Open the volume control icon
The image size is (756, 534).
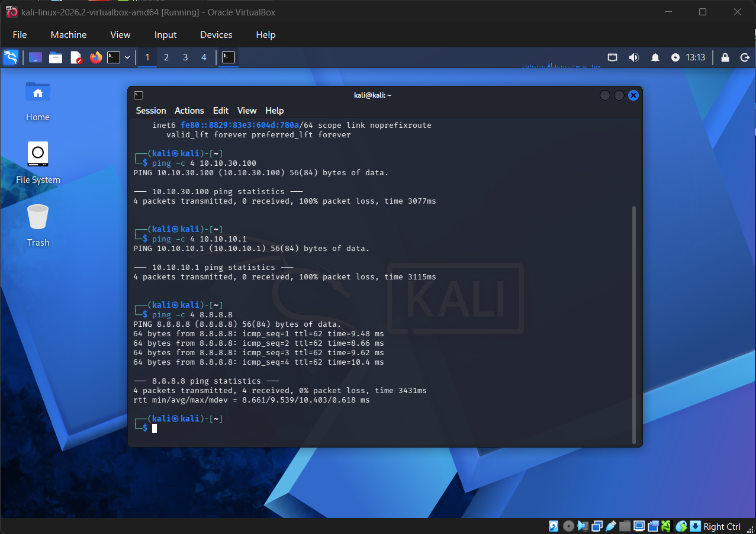point(634,57)
